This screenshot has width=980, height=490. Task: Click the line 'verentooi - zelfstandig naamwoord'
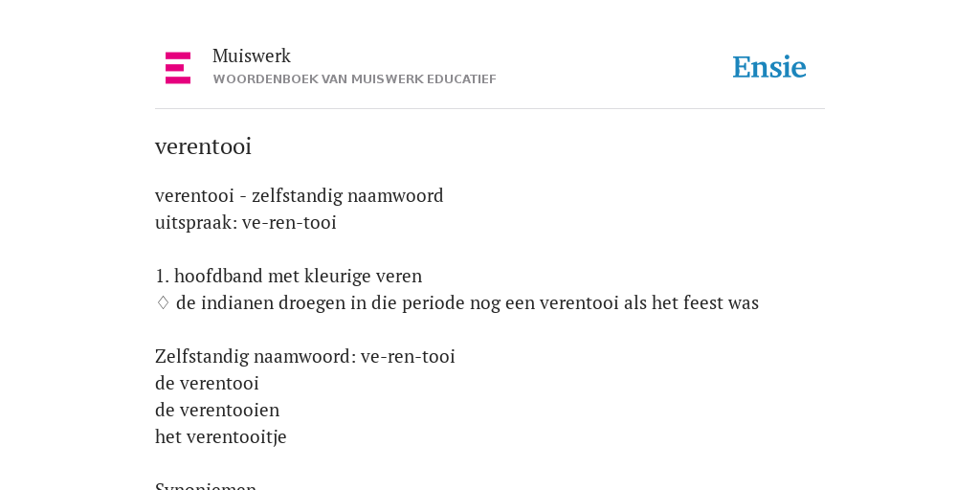click(x=299, y=195)
